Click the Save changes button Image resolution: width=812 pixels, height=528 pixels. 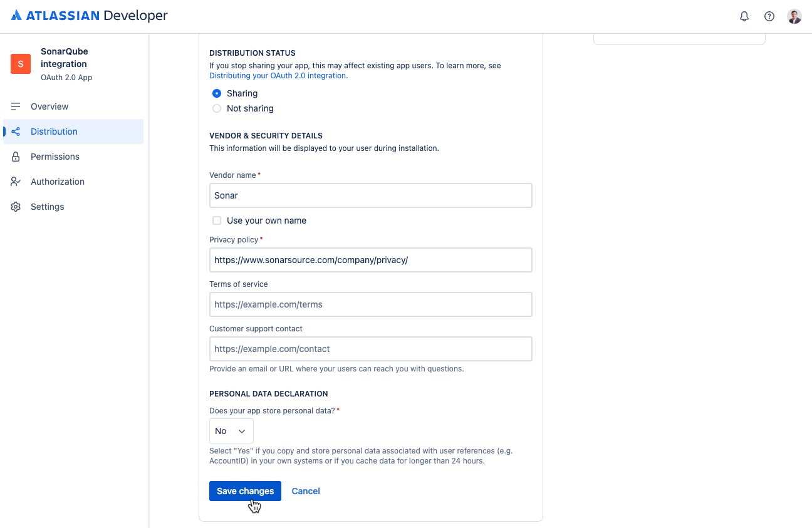coord(245,491)
